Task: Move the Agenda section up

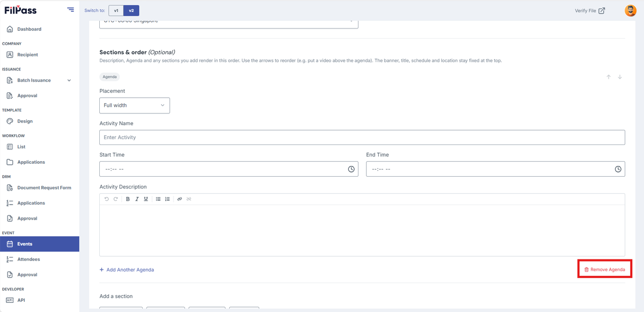Action: (x=609, y=77)
